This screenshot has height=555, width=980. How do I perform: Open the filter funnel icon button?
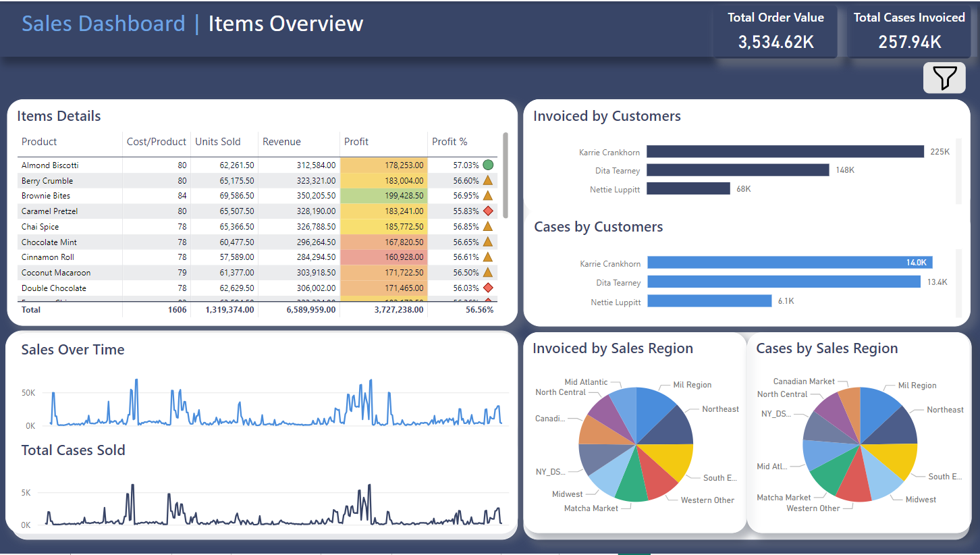point(945,78)
